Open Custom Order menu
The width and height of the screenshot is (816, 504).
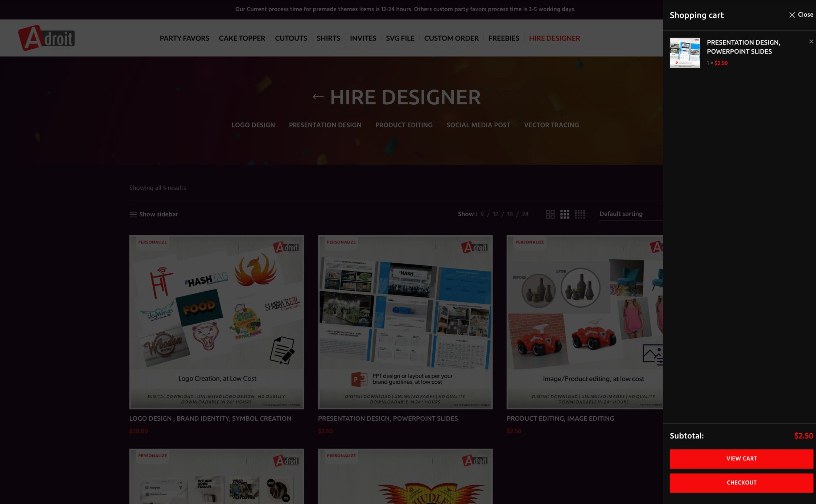(451, 38)
